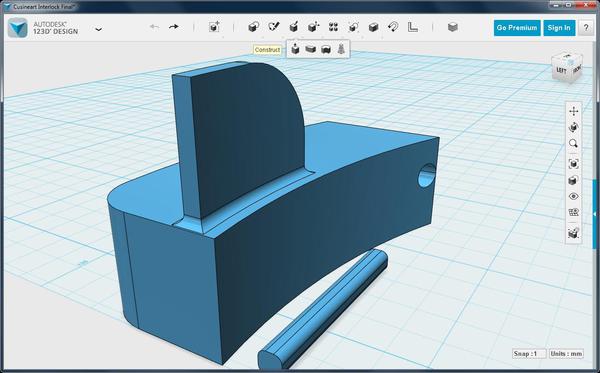
Task: Open the Primitives menu in the toolbar
Action: [x=253, y=27]
